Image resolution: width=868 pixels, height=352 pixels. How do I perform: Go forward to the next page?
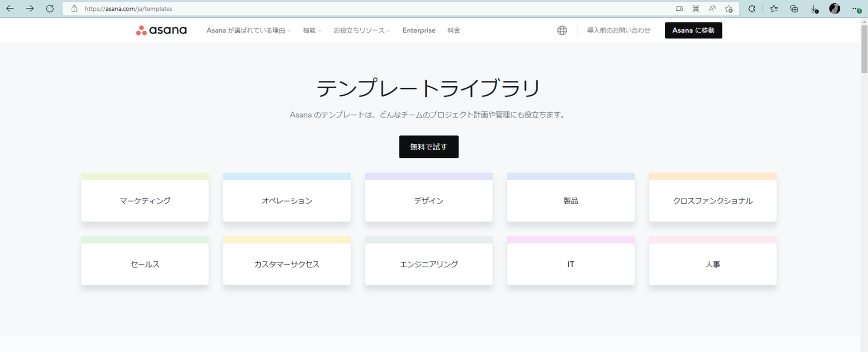point(30,8)
